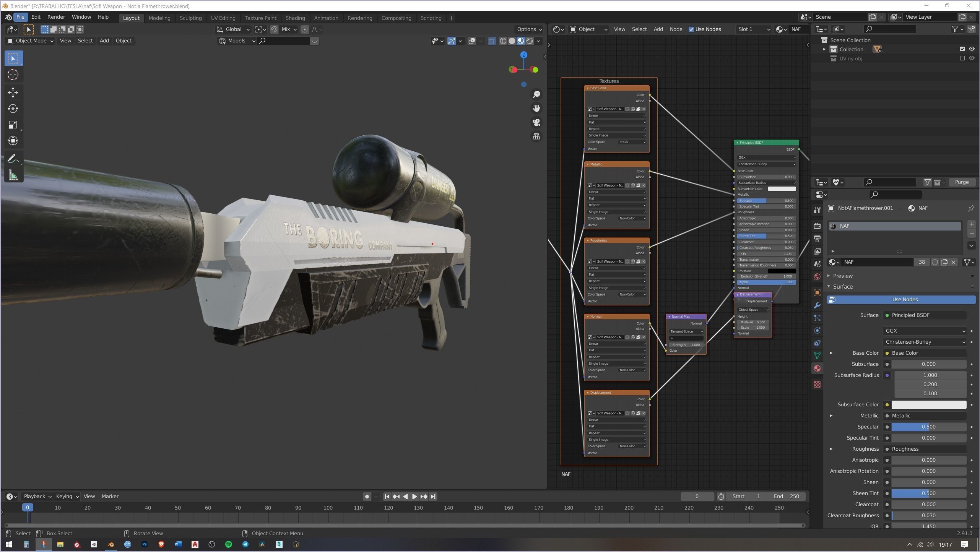Hide the Collection with eye icon
This screenshot has width=980, height=552.
tap(972, 49)
